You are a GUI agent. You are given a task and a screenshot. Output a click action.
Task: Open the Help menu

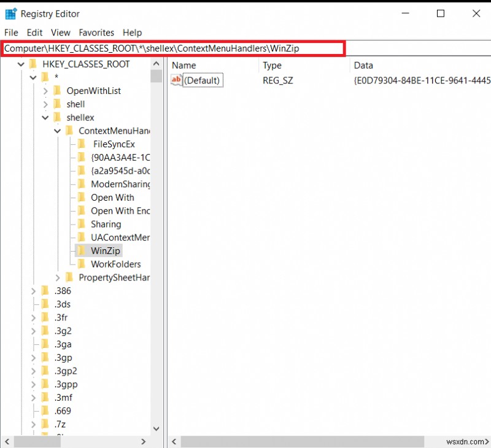tap(132, 33)
